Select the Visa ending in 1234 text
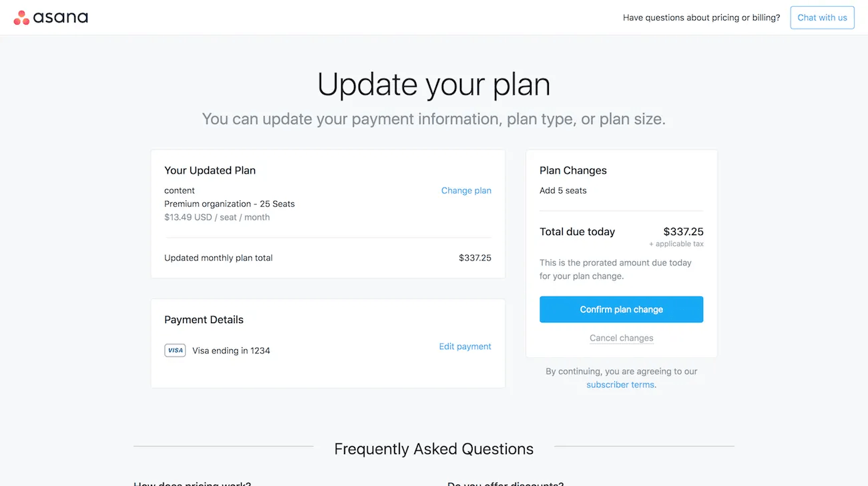The image size is (868, 486). click(x=231, y=350)
